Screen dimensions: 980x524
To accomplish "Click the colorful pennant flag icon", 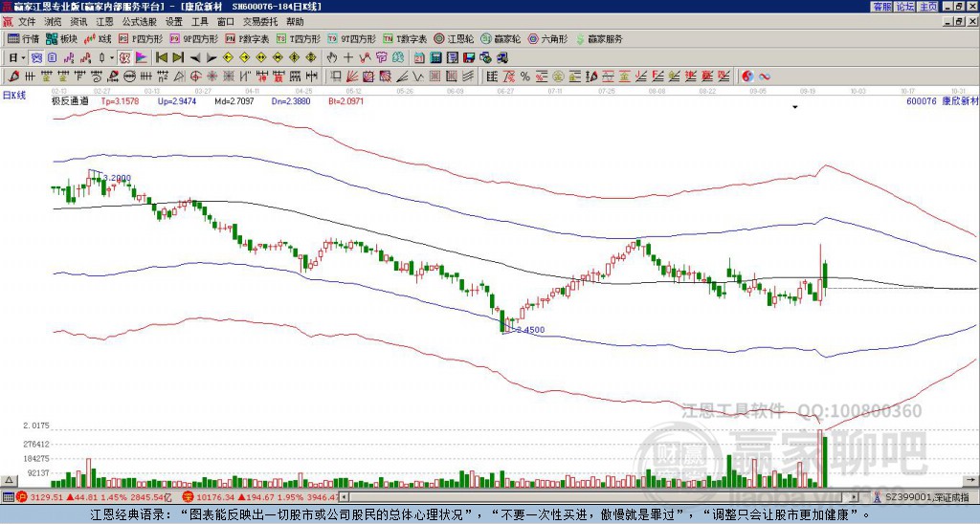I will tap(142, 58).
